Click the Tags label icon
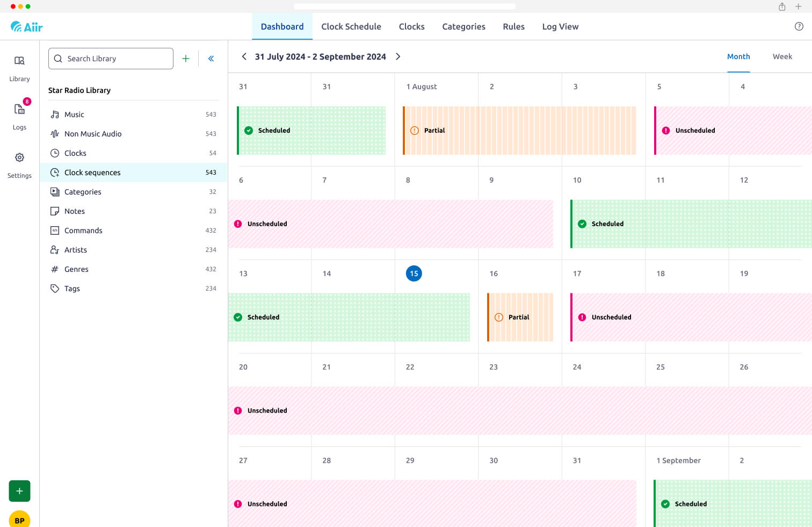The width and height of the screenshot is (812, 527). [x=55, y=288]
